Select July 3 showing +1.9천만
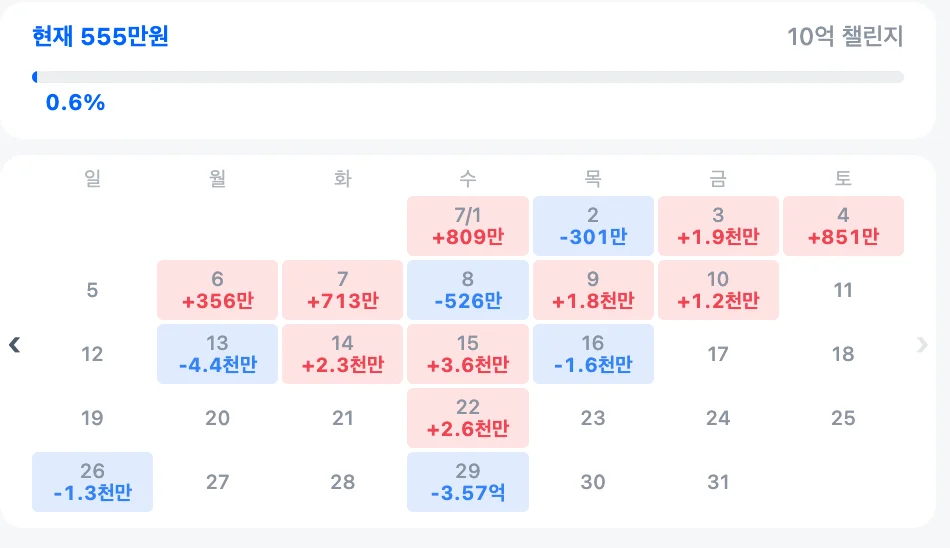The height and width of the screenshot is (548, 950). click(718, 226)
